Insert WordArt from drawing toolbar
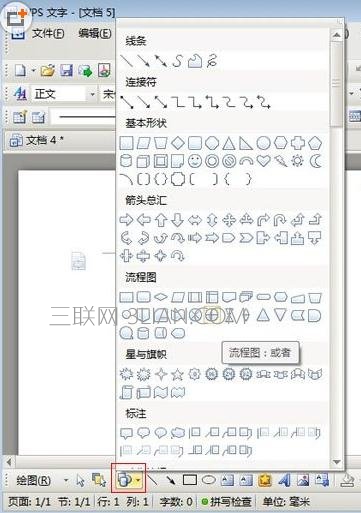Image resolution: width=361 pixels, height=513 pixels. pyautogui.click(x=284, y=480)
